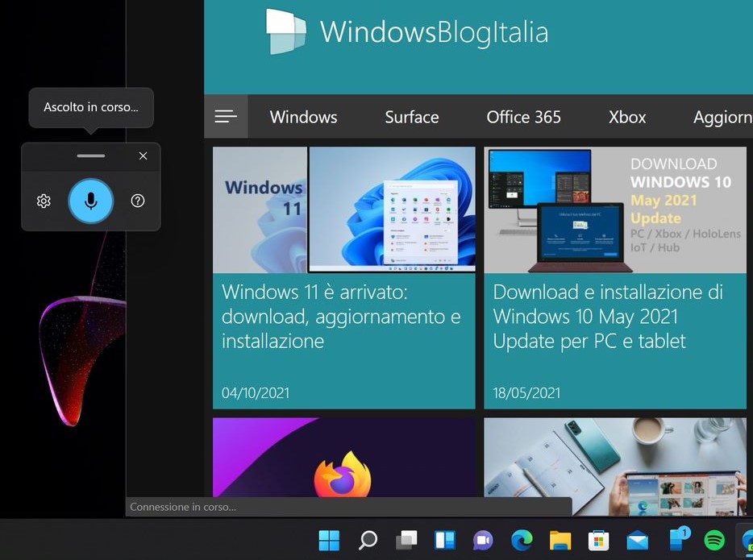753x560 pixels.
Task: Click the 'Connessione in corso...' status text
Action: pos(183,507)
